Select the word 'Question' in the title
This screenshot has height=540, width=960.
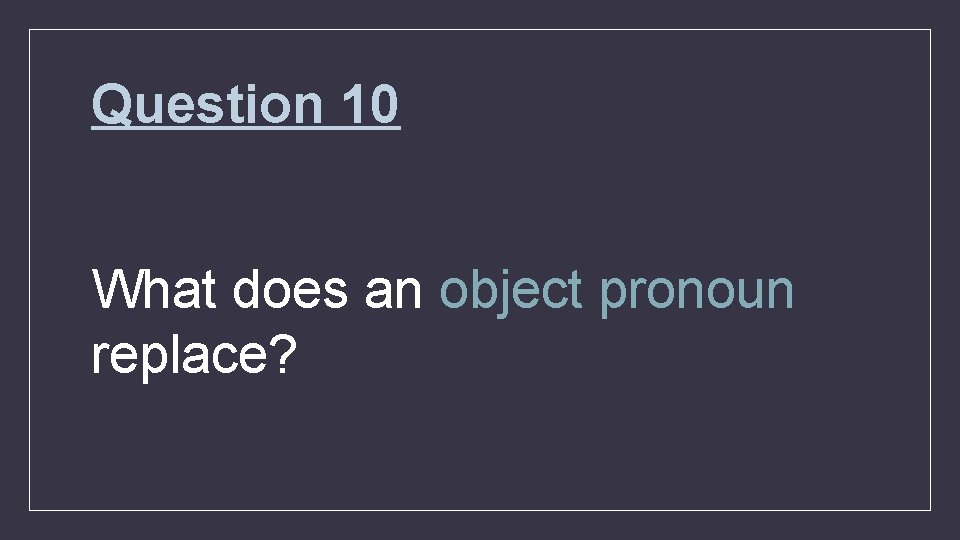tap(207, 105)
